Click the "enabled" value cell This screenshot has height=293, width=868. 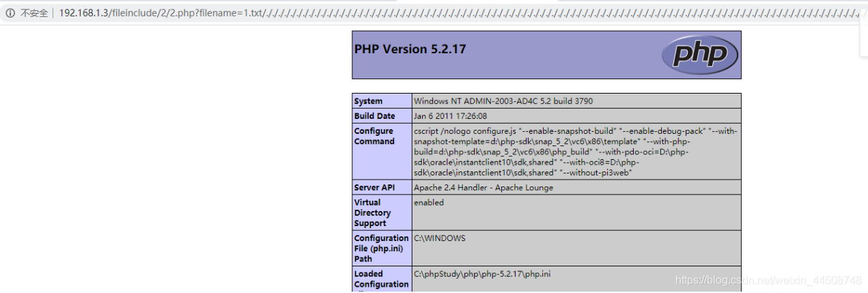click(x=576, y=212)
